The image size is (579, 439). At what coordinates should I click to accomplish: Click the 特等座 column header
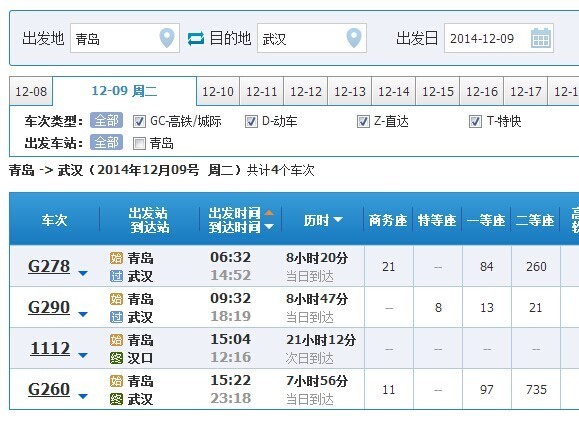click(x=437, y=220)
